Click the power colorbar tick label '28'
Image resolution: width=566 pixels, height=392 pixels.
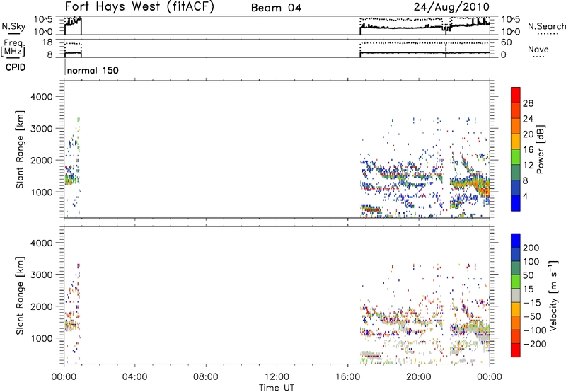click(528, 103)
